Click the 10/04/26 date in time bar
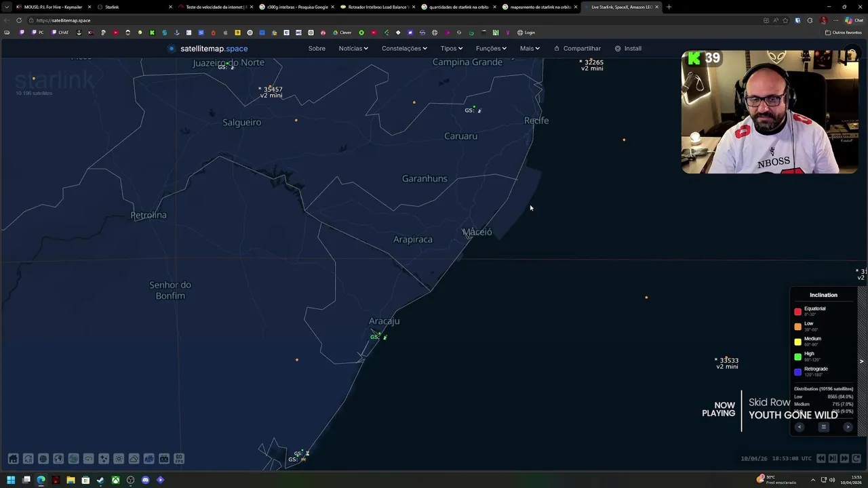868x488 pixels. point(754,459)
